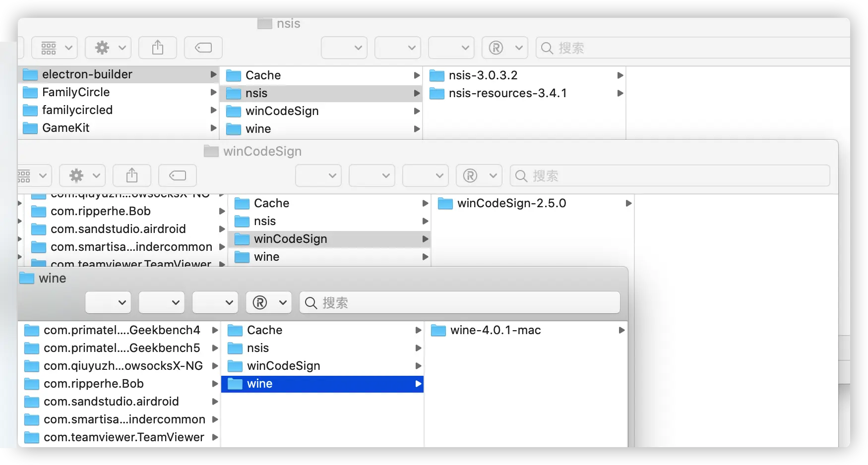The width and height of the screenshot is (868, 465).
Task: Select wine folder name in nsis window
Action: click(x=258, y=129)
